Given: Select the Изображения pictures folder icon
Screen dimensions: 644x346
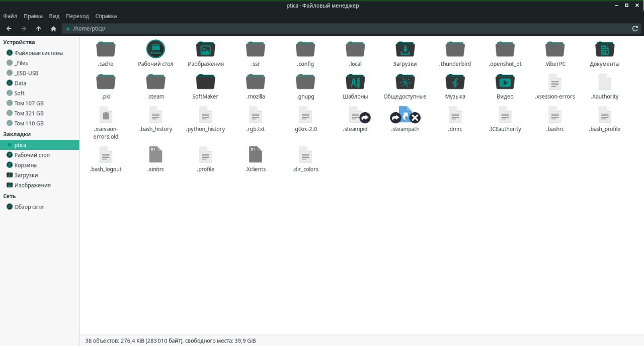Looking at the screenshot, I should point(206,49).
